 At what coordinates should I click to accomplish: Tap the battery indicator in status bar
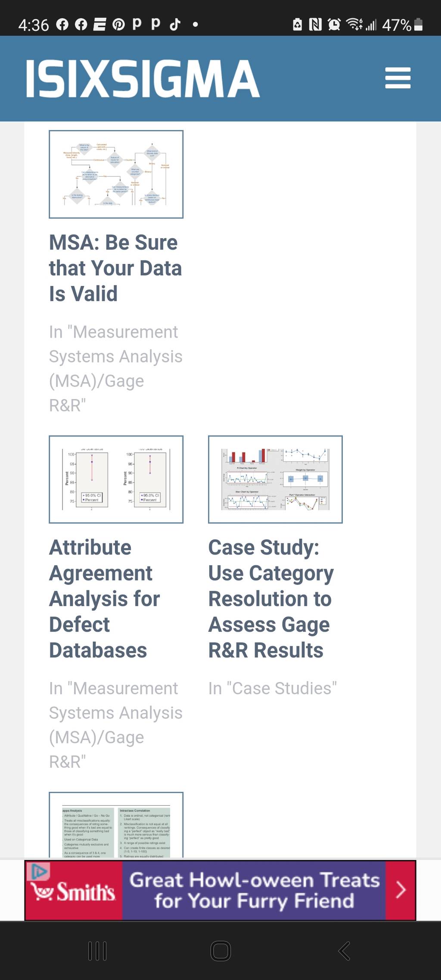(418, 25)
